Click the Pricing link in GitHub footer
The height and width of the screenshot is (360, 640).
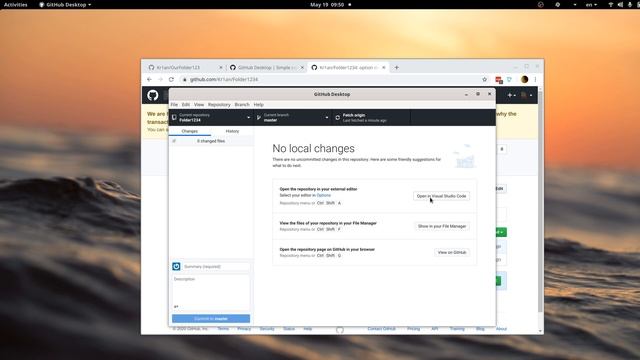pyautogui.click(x=413, y=329)
